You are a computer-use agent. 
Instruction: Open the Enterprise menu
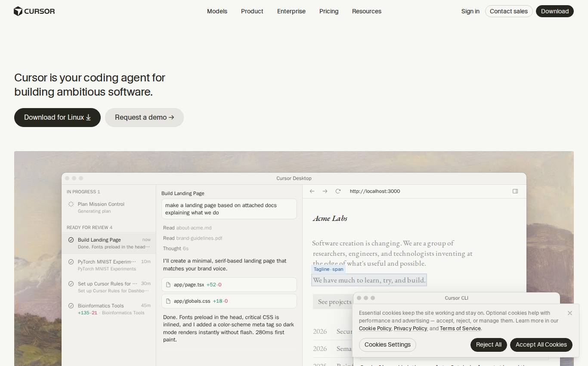(x=291, y=11)
